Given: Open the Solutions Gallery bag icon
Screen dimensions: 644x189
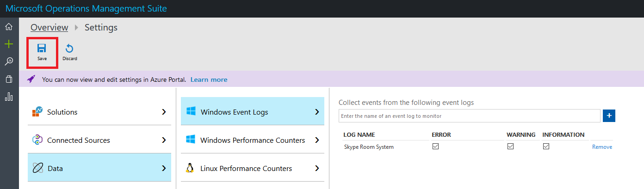Looking at the screenshot, I should click(x=9, y=79).
